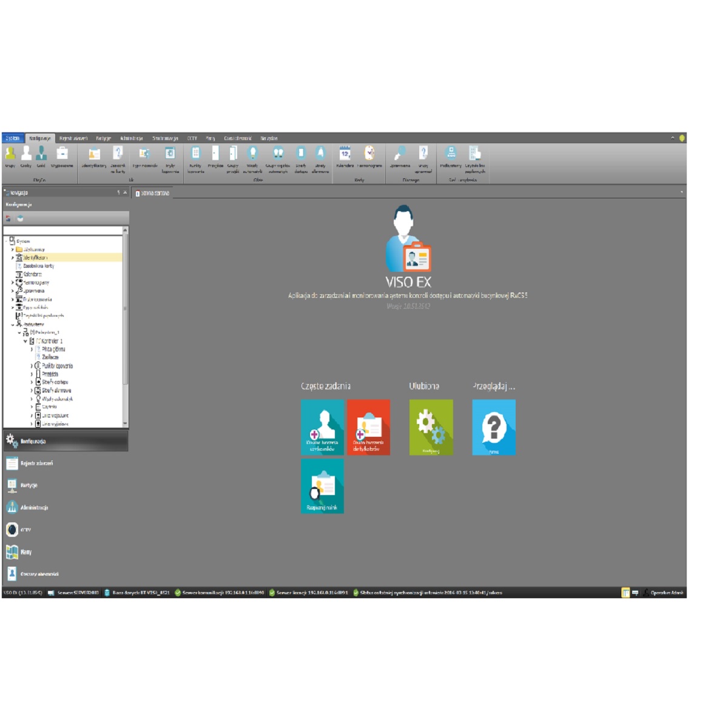The width and height of the screenshot is (728, 728).
Task: Open the Administracja ribbon tab
Action: [x=131, y=138]
